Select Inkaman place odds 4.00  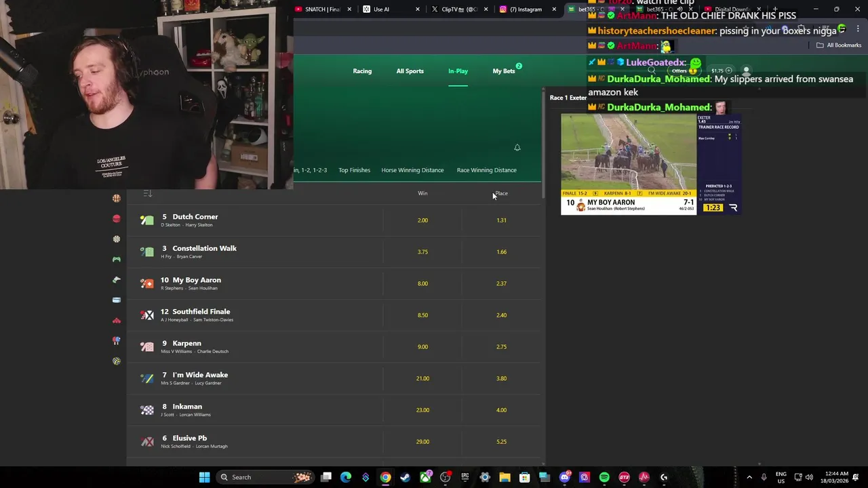(501, 410)
